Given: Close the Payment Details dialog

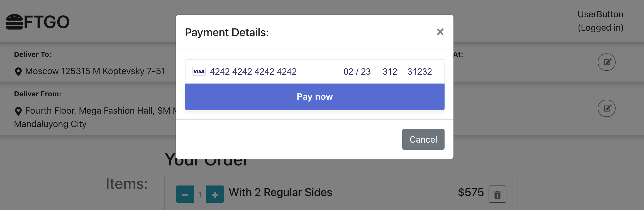Looking at the screenshot, I should [440, 32].
